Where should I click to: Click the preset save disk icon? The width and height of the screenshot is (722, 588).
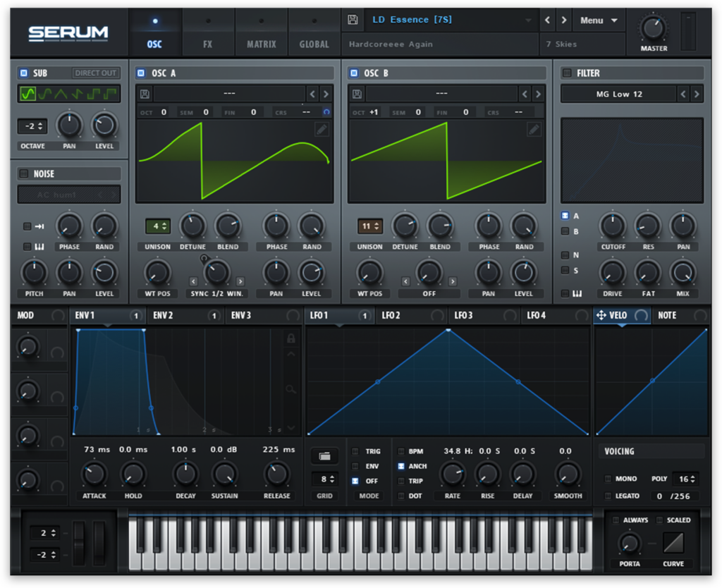[353, 19]
